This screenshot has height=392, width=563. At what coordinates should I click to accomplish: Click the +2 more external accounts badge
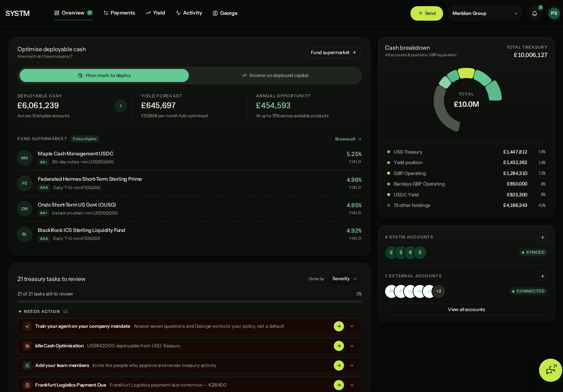click(439, 291)
